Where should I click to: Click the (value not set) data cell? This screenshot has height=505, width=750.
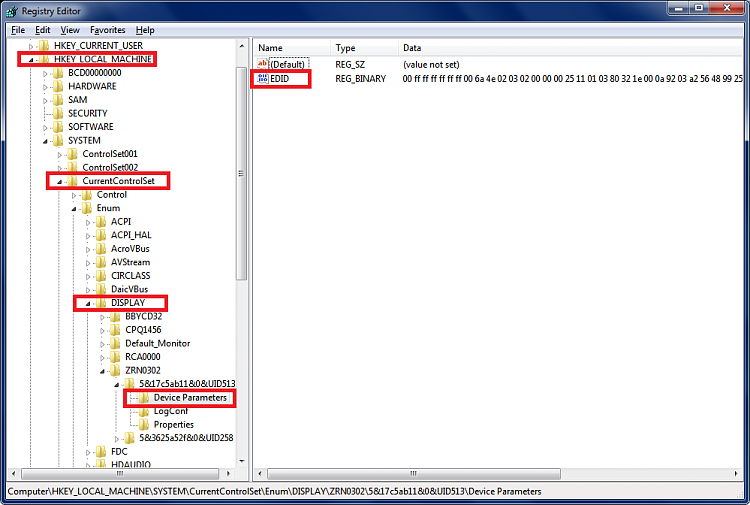431,65
